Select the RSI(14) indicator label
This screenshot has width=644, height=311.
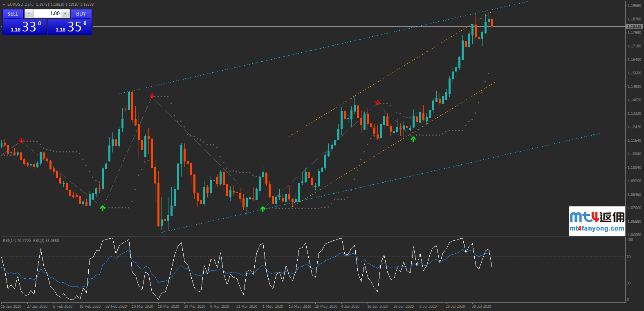point(17,241)
